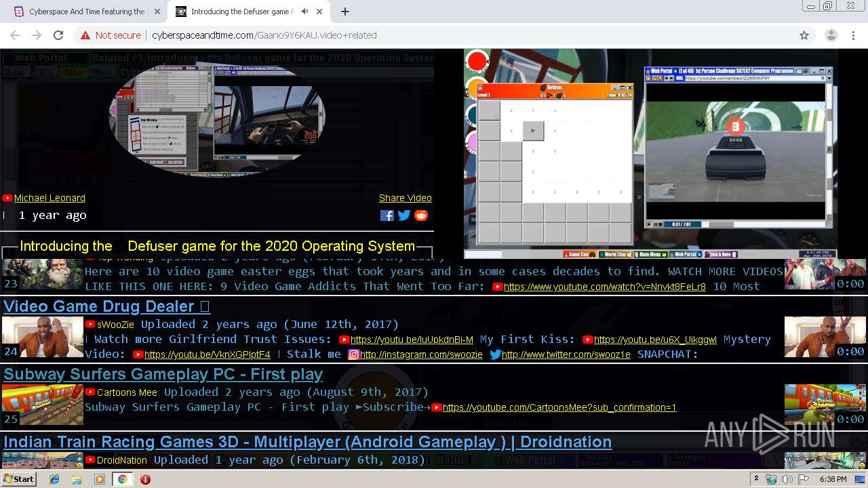Open the red Opera icon in taskbar
This screenshot has width=868, height=488.
pos(145,479)
